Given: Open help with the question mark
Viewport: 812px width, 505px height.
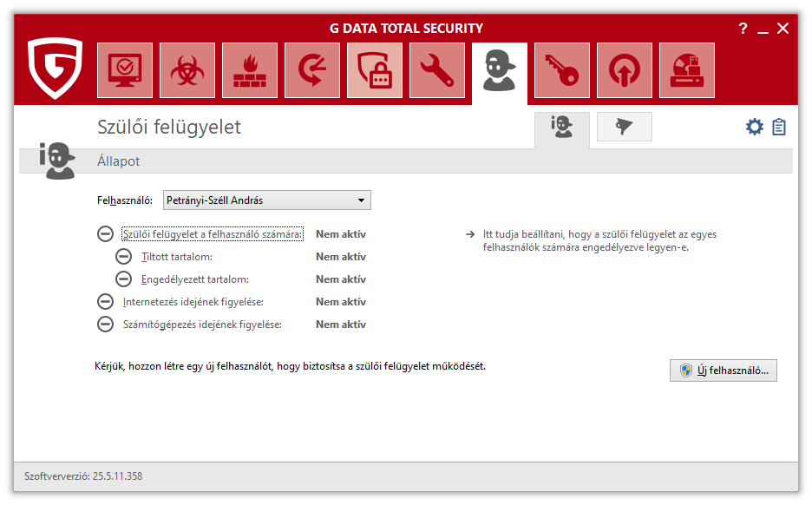Looking at the screenshot, I should tap(743, 29).
